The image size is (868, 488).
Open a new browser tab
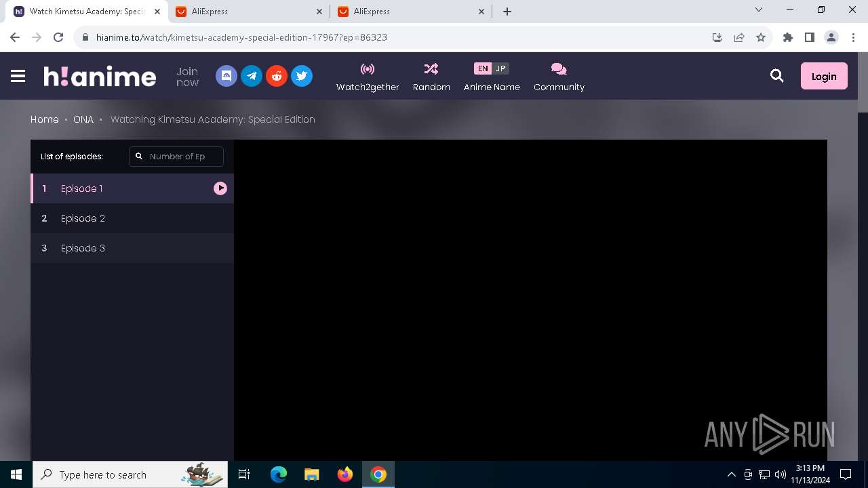(507, 12)
